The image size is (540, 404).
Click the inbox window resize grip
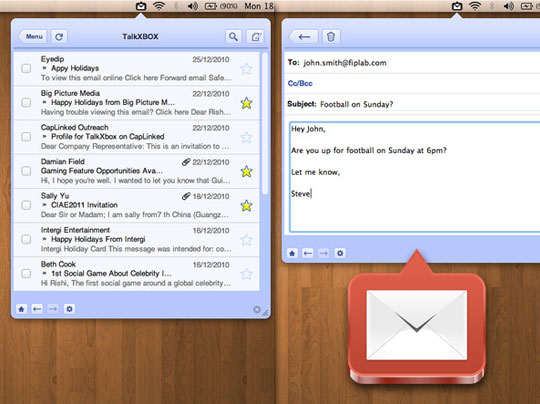coord(265,313)
